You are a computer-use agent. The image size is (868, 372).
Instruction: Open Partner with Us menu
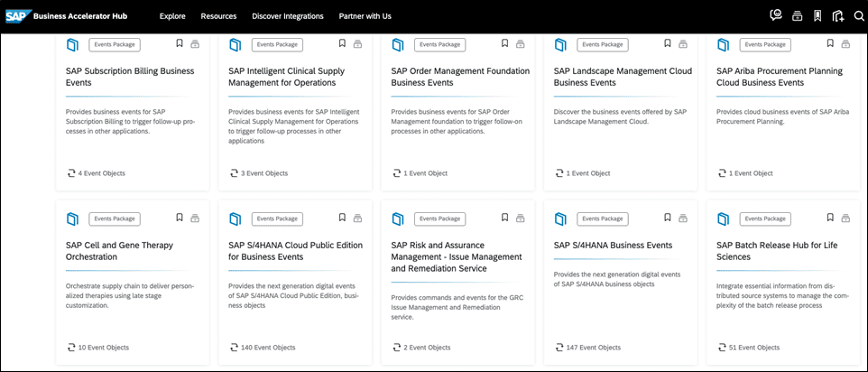(x=365, y=16)
